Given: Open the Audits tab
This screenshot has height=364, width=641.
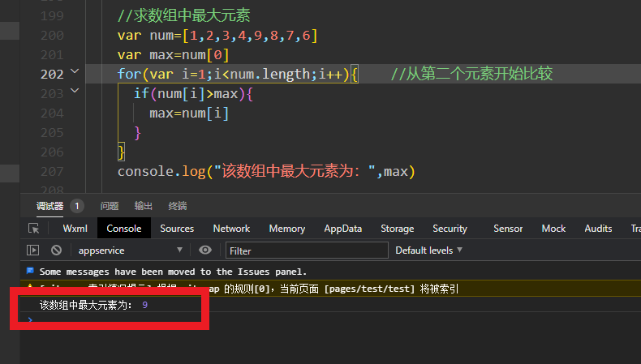Looking at the screenshot, I should [x=598, y=229].
